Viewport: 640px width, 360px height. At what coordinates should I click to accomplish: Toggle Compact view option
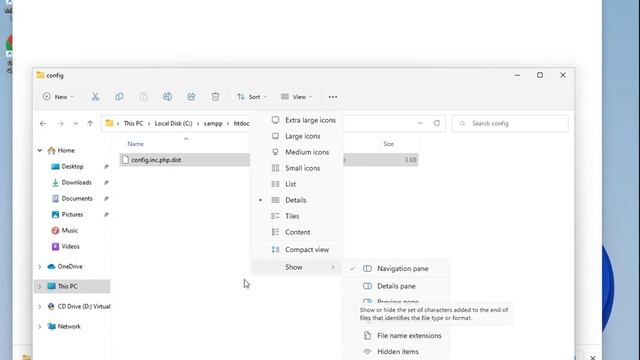pyautogui.click(x=297, y=249)
